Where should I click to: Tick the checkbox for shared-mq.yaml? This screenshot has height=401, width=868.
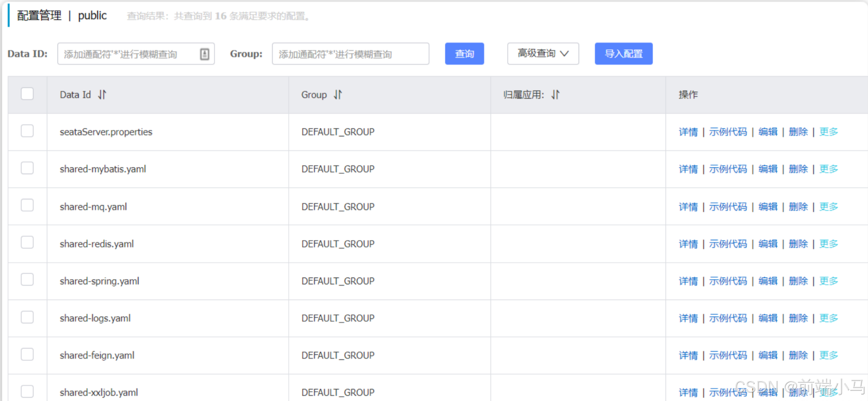27,205
